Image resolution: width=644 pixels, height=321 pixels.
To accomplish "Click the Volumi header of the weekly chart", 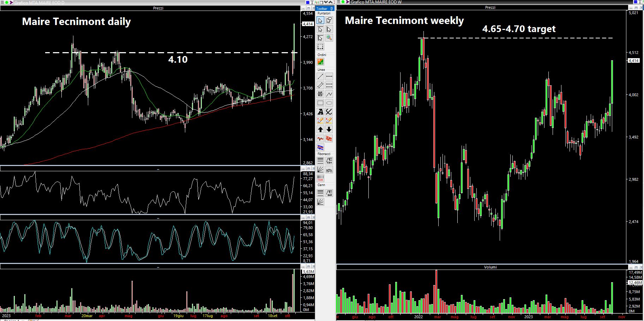I will point(490,267).
